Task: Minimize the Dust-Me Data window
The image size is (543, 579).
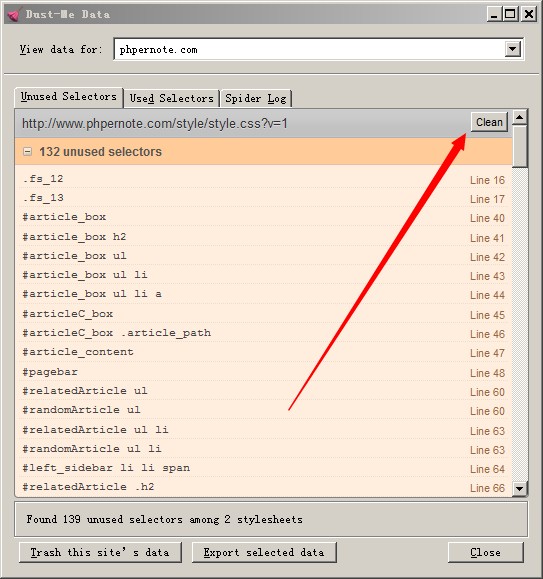Action: [x=495, y=14]
